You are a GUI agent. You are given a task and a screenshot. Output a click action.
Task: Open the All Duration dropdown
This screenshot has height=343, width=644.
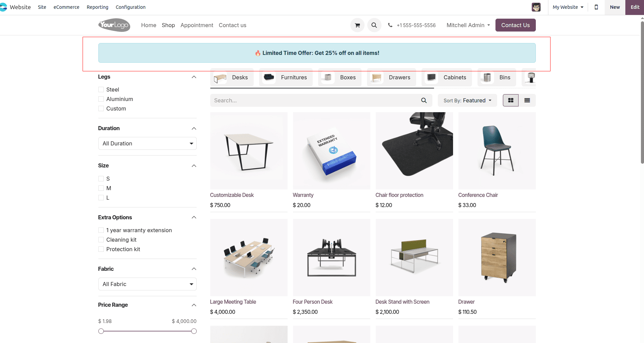pyautogui.click(x=148, y=143)
